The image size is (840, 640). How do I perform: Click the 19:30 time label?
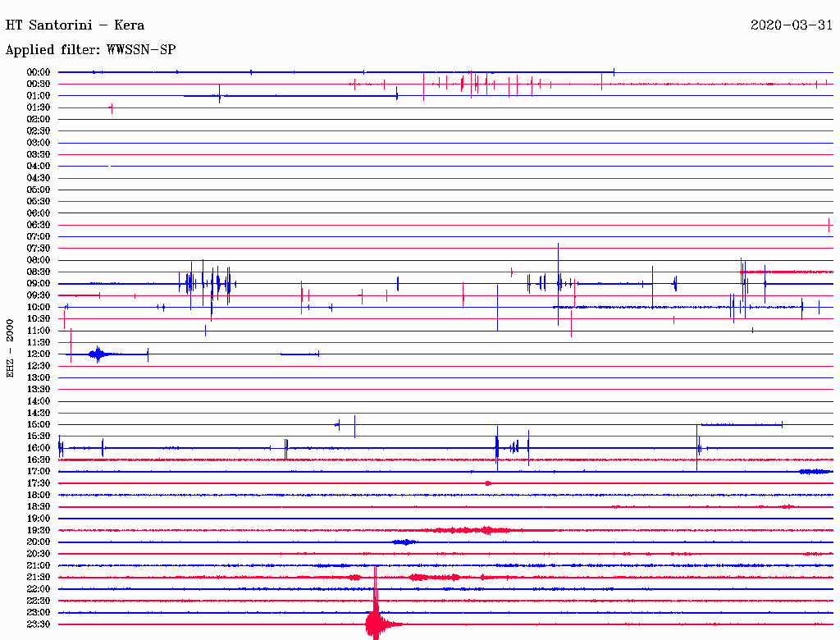[x=39, y=530]
